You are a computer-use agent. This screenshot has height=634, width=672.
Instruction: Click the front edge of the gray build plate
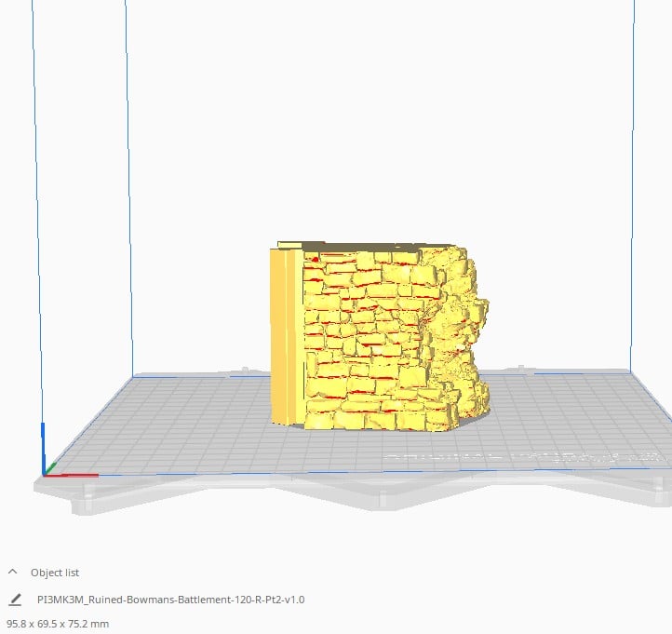tap(343, 493)
